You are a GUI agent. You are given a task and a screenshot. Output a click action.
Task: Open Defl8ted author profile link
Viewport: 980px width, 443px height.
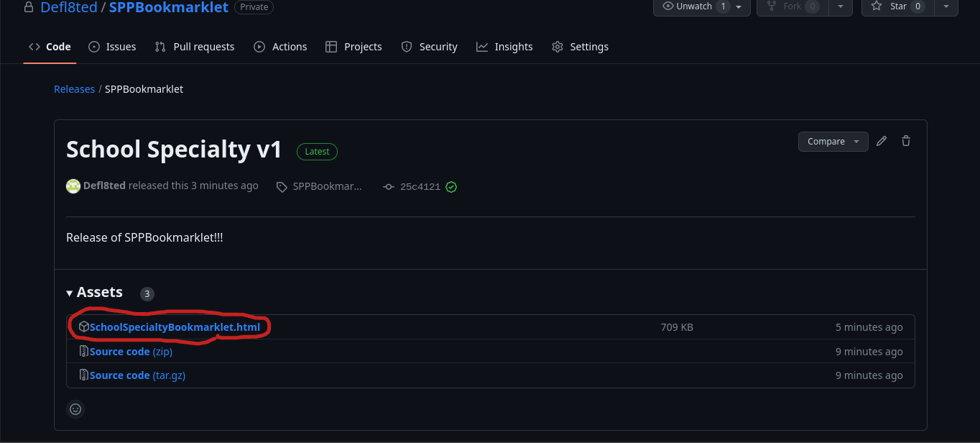coord(104,186)
